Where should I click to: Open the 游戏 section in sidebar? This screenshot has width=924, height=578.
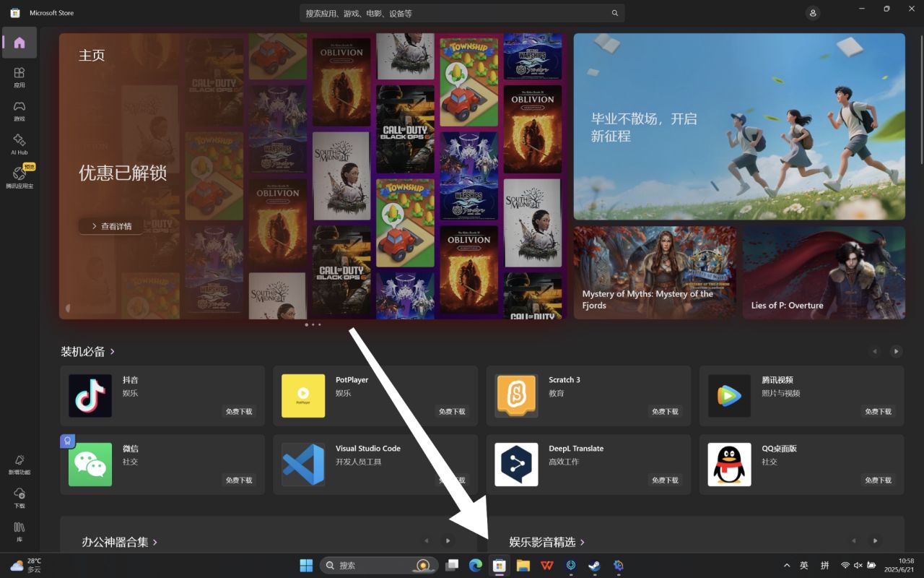click(x=19, y=111)
